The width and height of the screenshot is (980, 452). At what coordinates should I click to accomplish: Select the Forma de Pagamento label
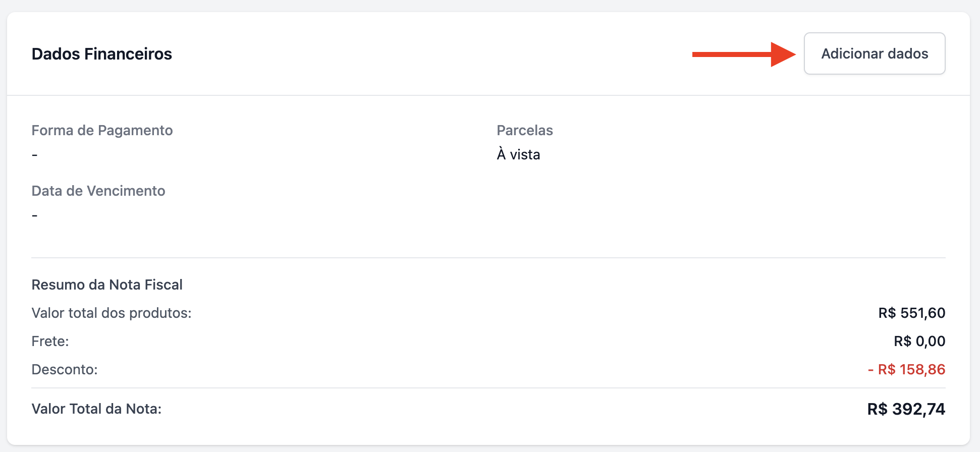coord(102,130)
